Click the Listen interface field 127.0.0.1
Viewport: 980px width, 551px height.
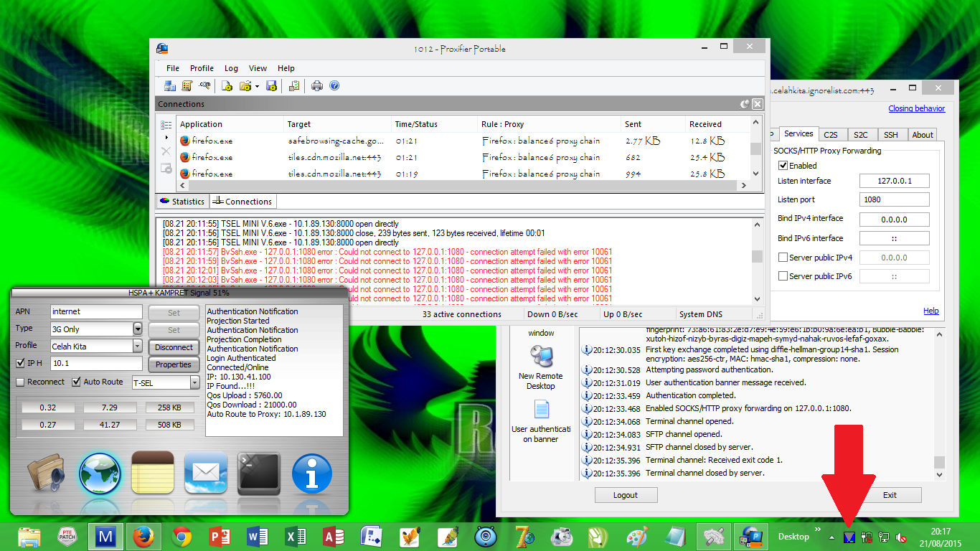tap(894, 182)
